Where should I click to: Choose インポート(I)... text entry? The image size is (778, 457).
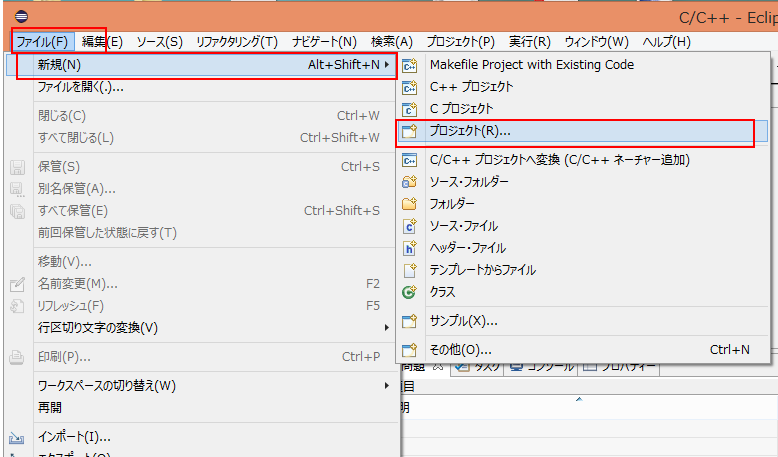74,437
